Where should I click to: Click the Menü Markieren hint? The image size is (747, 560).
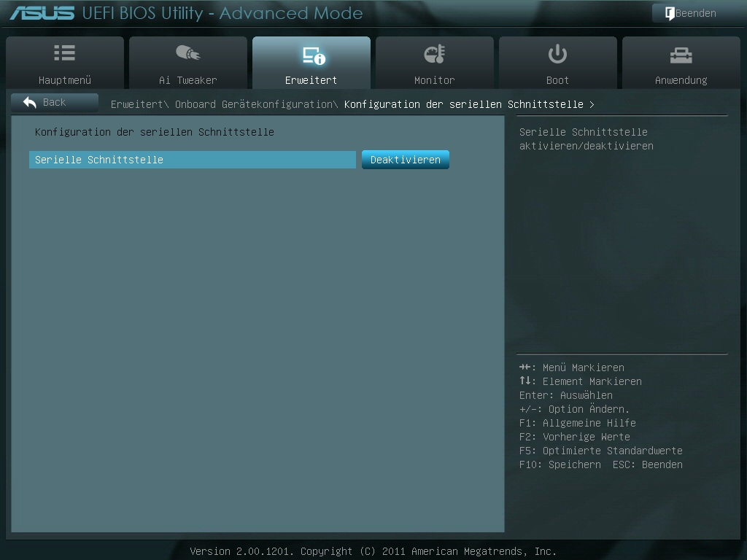572,367
